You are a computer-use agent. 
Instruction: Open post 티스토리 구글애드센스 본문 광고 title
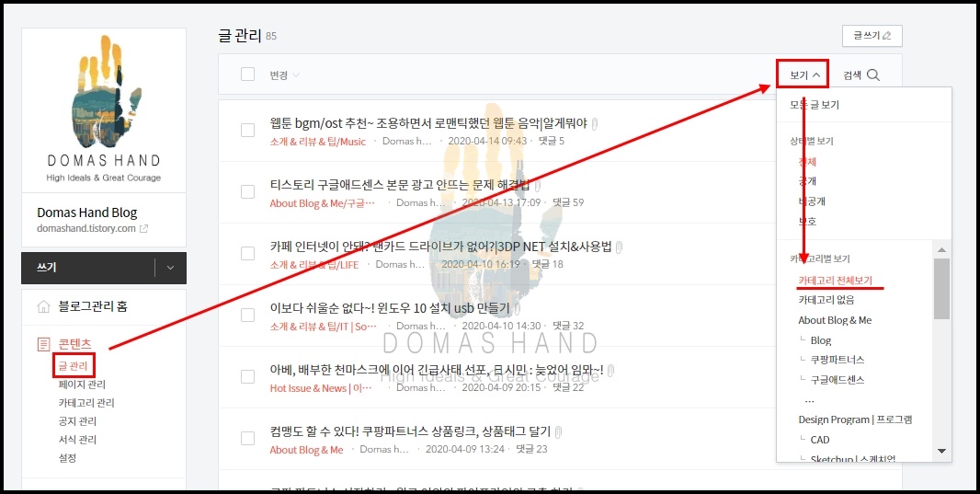click(400, 185)
